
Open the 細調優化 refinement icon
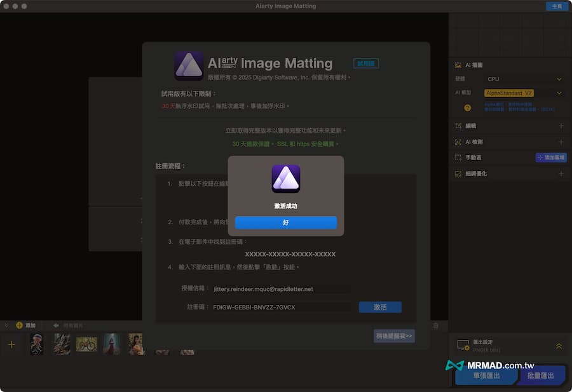tap(457, 173)
